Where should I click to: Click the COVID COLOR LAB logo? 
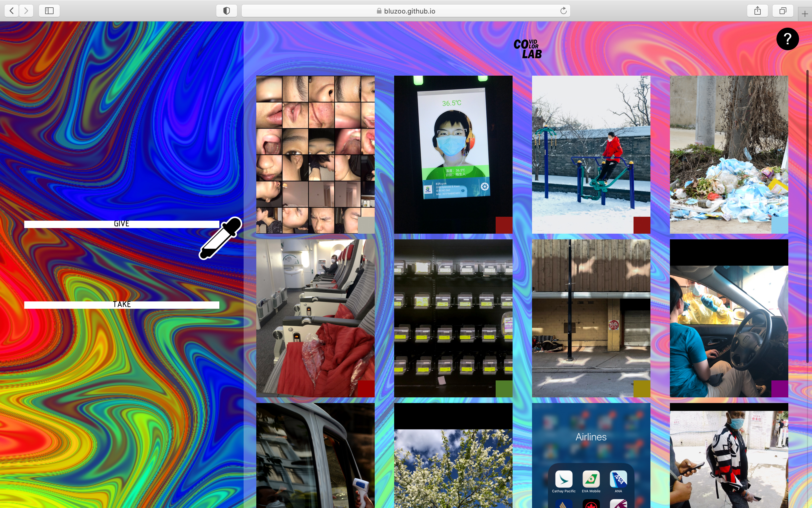(x=528, y=49)
